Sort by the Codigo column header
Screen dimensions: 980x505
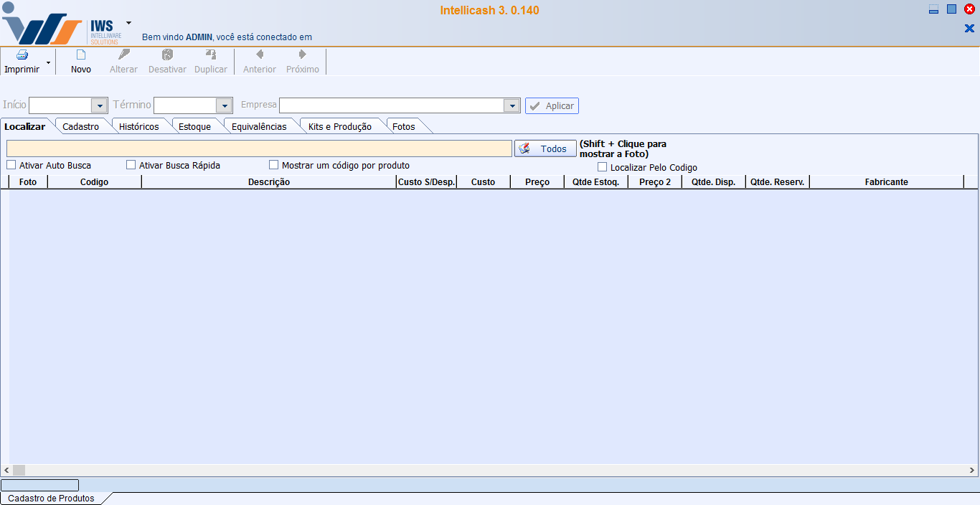(95, 182)
